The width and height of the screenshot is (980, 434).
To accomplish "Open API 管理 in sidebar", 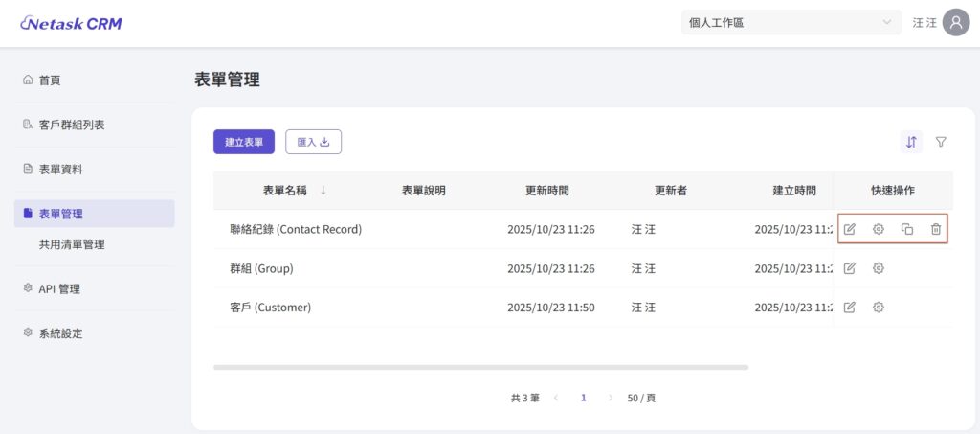I will (59, 289).
